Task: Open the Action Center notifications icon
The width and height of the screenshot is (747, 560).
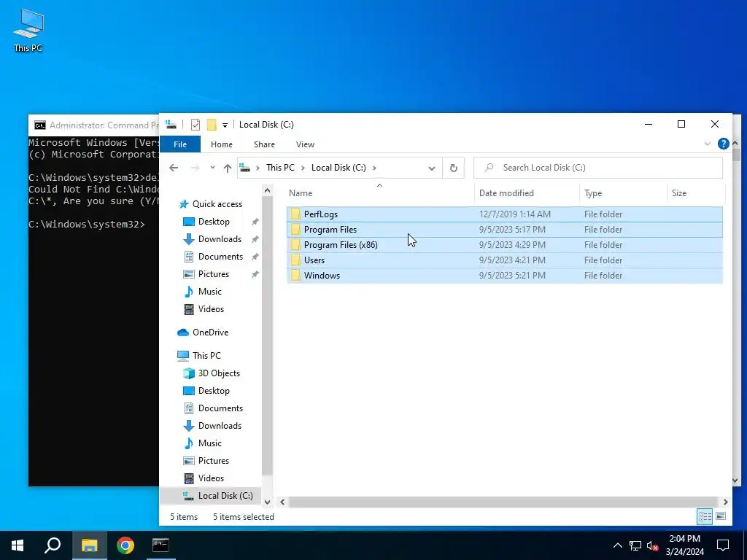Action: pos(723,545)
